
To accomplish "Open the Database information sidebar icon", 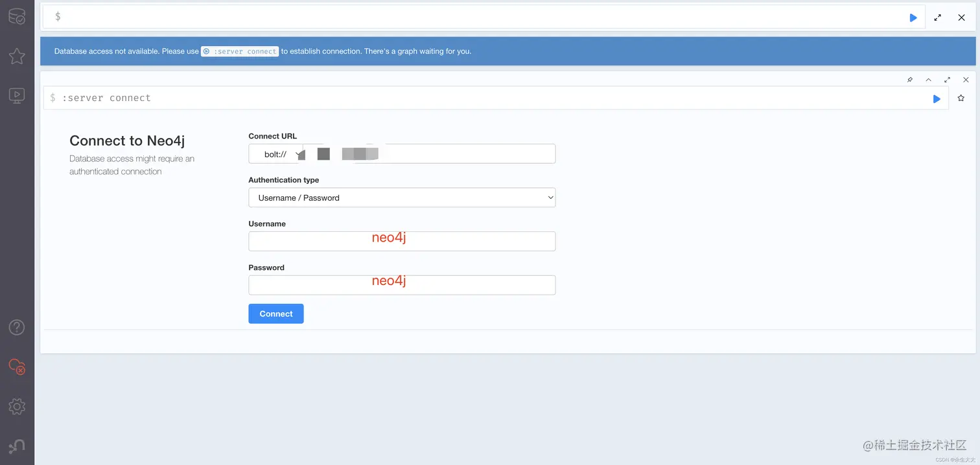I will (x=17, y=17).
